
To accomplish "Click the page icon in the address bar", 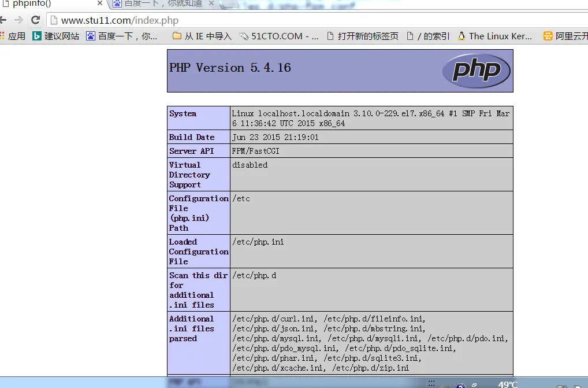I will [x=54, y=20].
